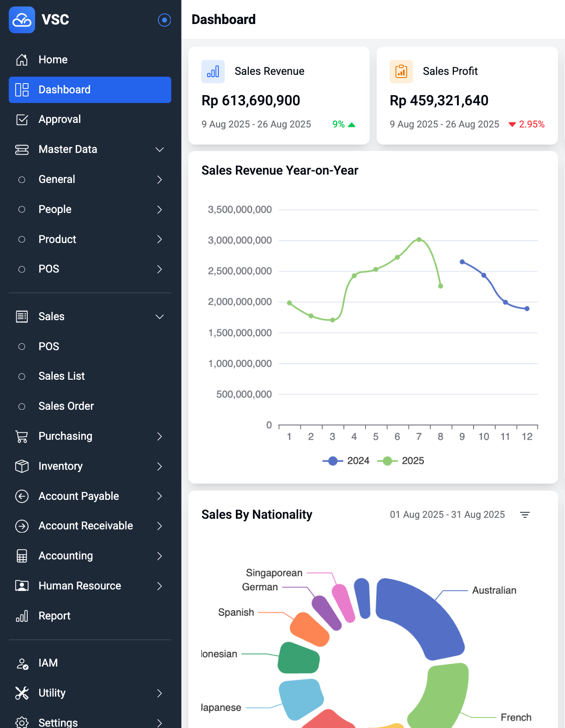The image size is (565, 728).
Task: Collapse the Sales section chevron
Action: click(160, 316)
